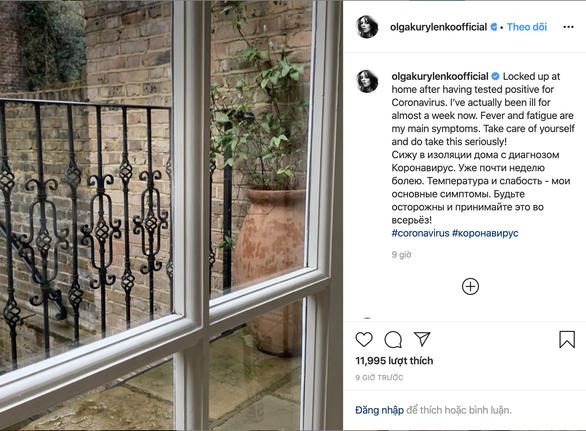The height and width of the screenshot is (431, 586).
Task: Open olgakurylenkoofficial username in the caption
Action: tap(440, 76)
